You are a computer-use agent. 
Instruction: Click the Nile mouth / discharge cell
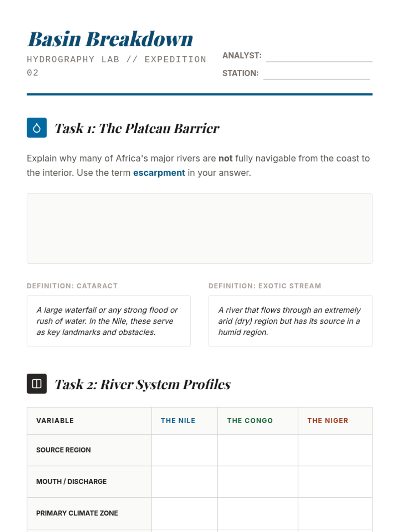(185, 482)
